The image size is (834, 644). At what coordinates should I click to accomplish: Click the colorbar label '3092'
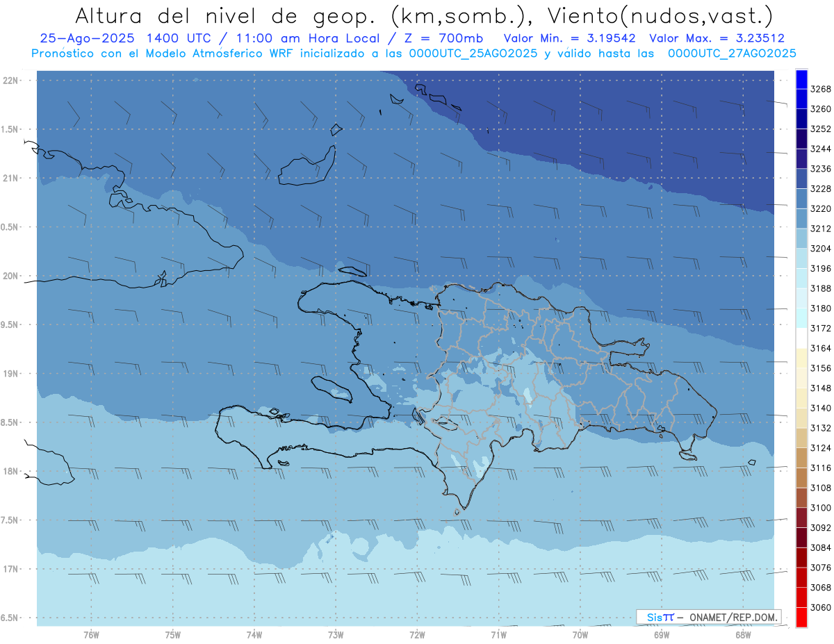pos(821,528)
